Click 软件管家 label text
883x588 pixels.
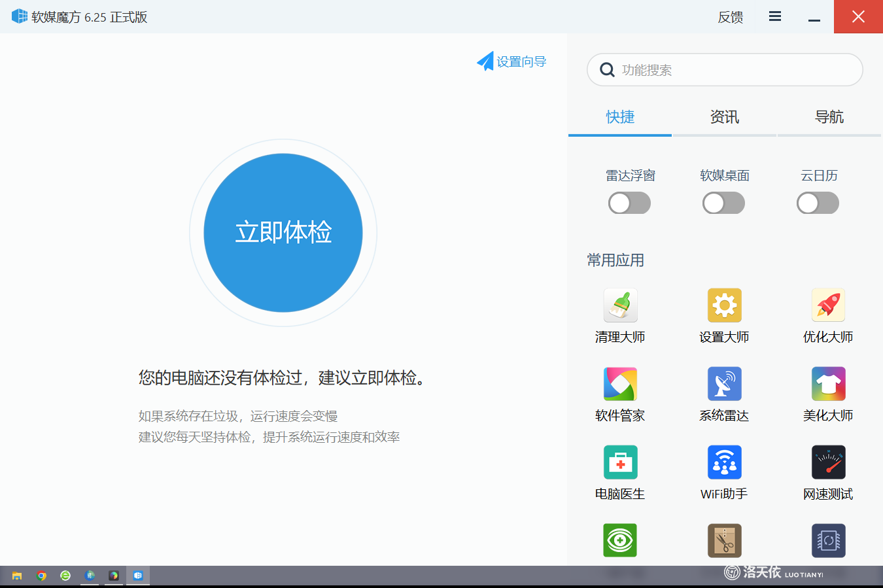tap(620, 415)
